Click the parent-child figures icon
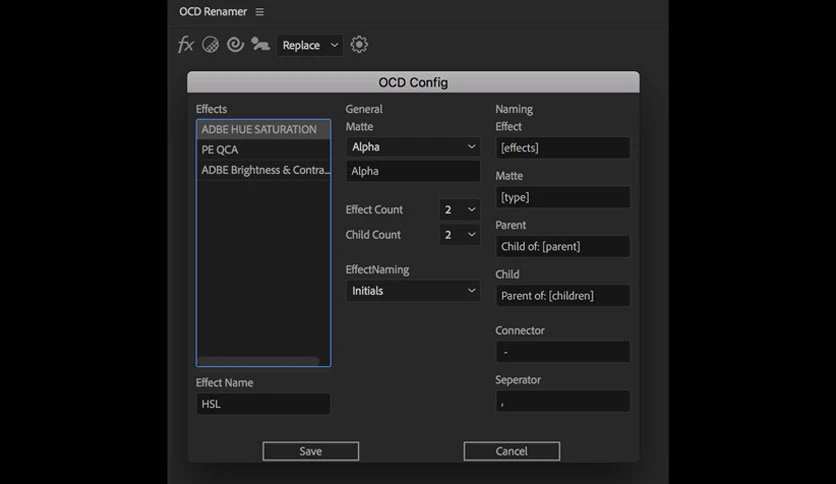The image size is (836, 484). [x=260, y=44]
